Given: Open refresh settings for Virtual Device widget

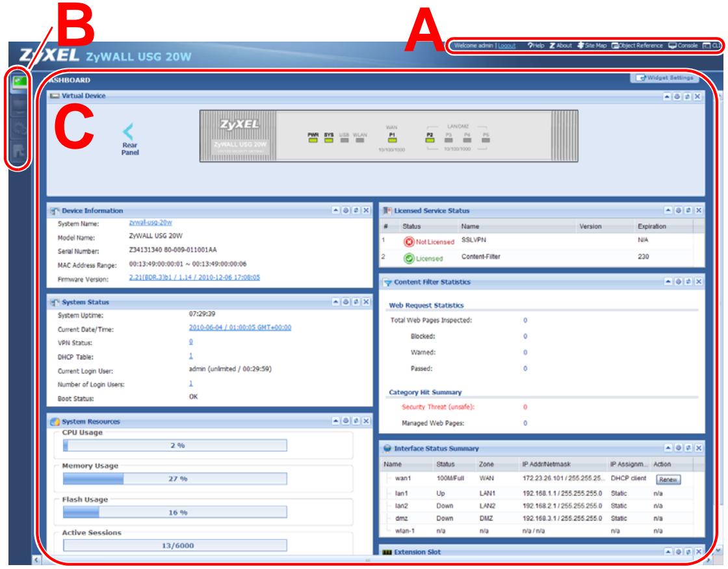Looking at the screenshot, I should tap(677, 97).
